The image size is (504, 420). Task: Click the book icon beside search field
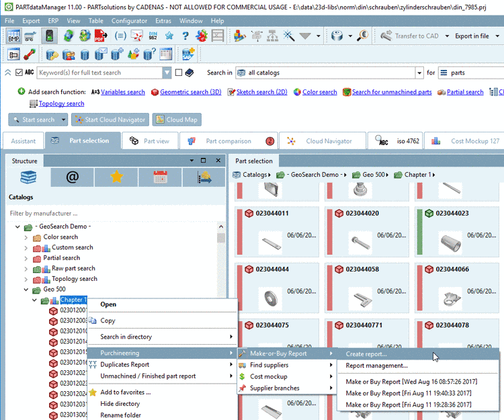pos(190,73)
